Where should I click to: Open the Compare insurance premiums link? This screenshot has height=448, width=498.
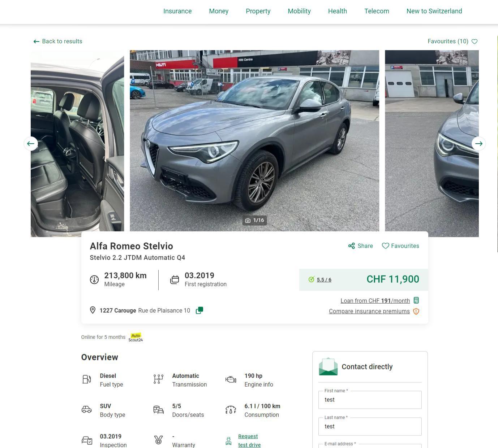pyautogui.click(x=369, y=311)
